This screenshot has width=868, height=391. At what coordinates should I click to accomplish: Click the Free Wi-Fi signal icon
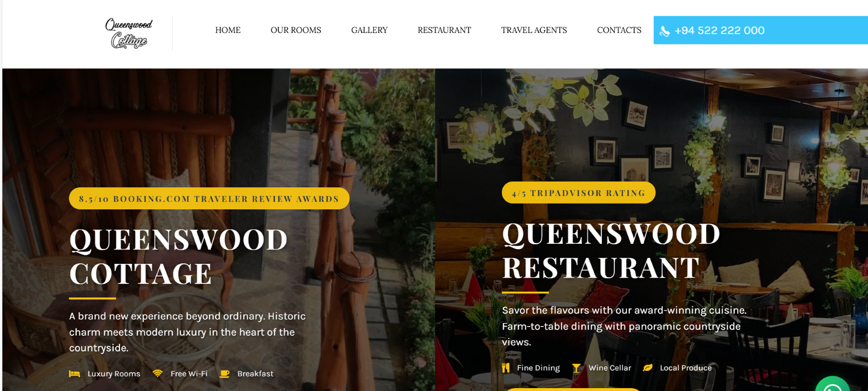coord(157,373)
